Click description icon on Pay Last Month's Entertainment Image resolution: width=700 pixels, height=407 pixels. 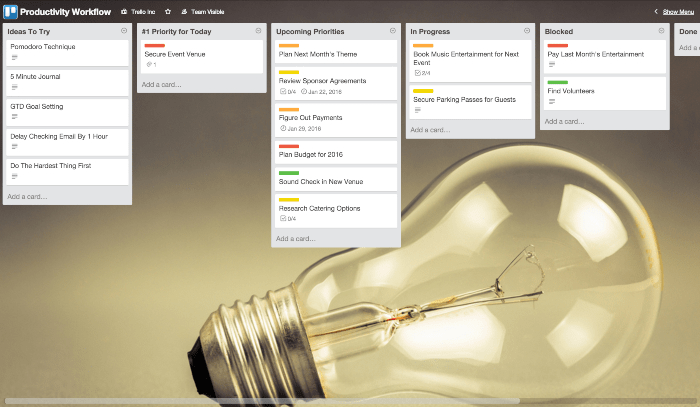pos(552,65)
